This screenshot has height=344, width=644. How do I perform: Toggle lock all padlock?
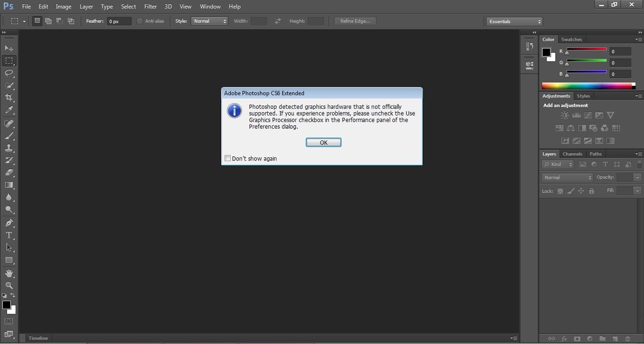592,191
